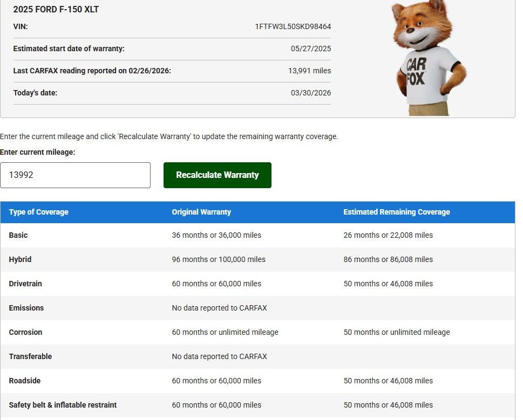The height and width of the screenshot is (420, 523).
Task: Click 'Last CARFAX reading reported' label
Action: click(92, 71)
